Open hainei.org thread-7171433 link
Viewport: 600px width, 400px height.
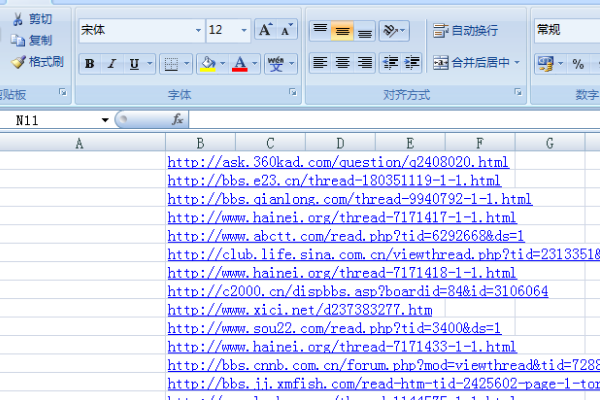[342, 347]
